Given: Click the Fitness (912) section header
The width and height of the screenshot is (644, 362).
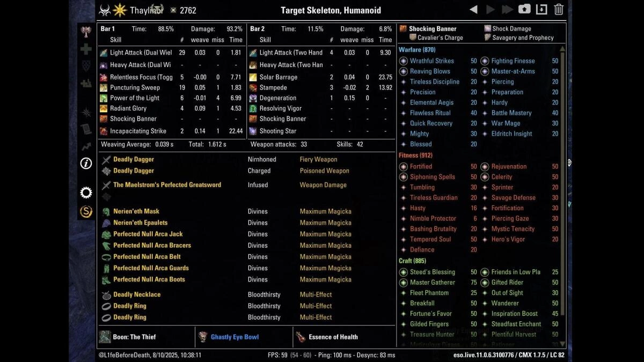Looking at the screenshot, I should 415,156.
